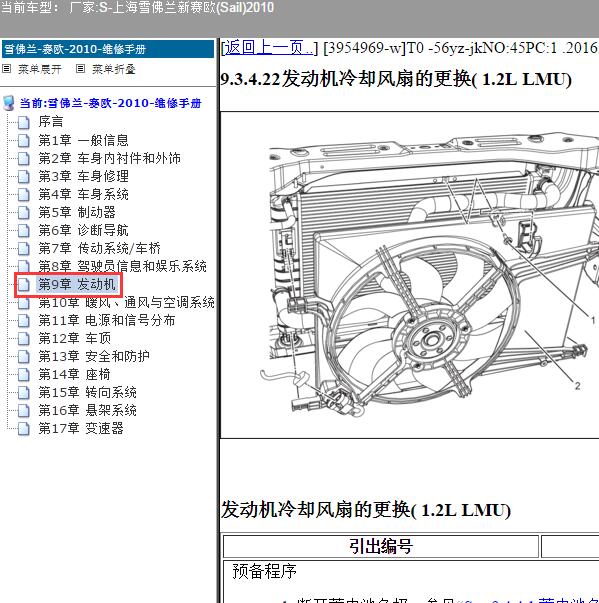Open 第11章 电源和信号分布
Viewport: 599px width, 603px height.
pos(107,320)
